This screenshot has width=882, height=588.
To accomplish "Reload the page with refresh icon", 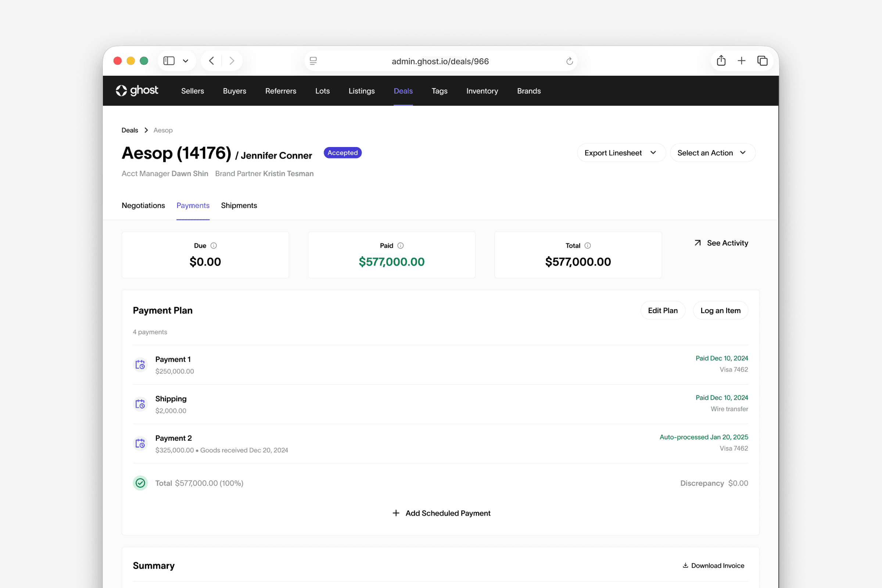I will (569, 61).
